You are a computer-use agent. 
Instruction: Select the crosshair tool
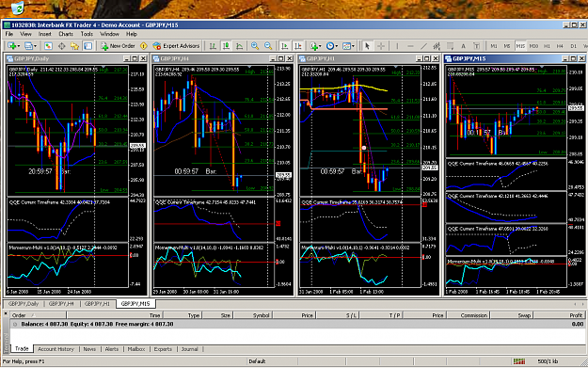[x=381, y=46]
